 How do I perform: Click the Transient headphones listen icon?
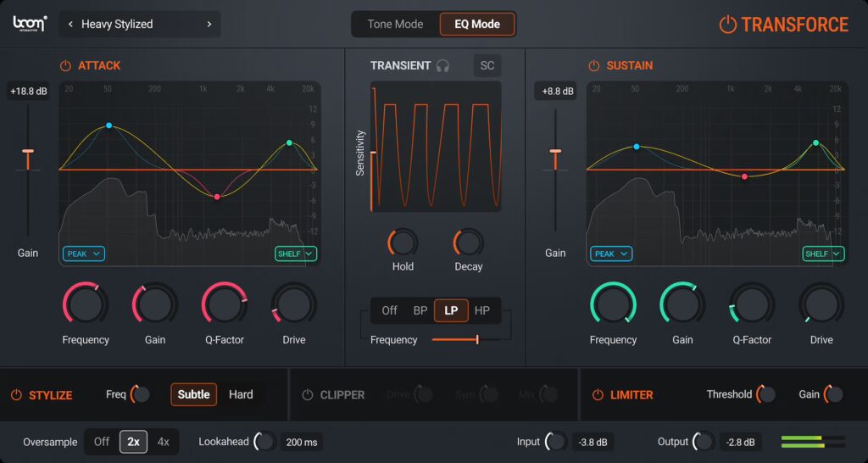[x=442, y=66]
